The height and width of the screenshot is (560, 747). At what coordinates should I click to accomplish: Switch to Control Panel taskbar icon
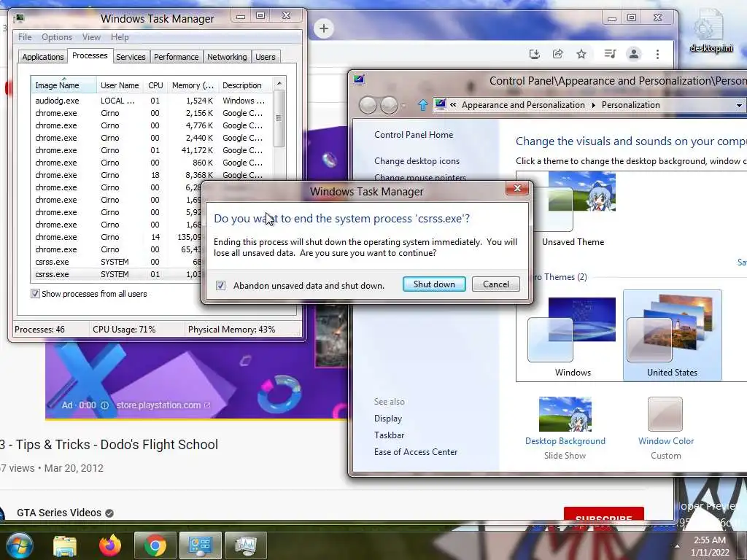pos(200,545)
